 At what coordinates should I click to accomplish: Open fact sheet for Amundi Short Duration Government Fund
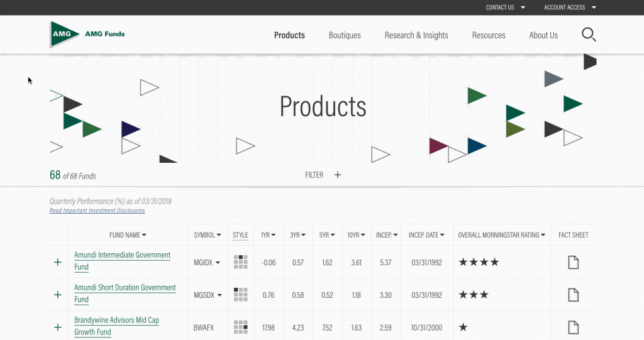pos(574,295)
